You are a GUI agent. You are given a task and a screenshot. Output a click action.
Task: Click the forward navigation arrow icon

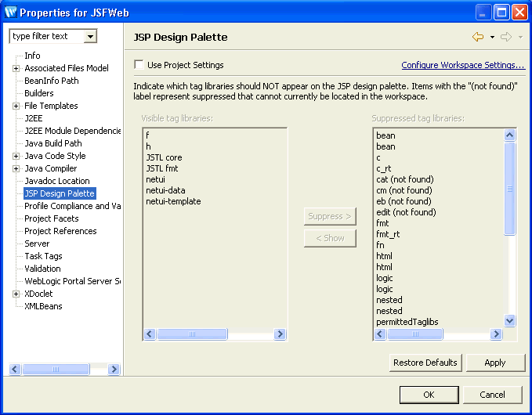coord(506,37)
